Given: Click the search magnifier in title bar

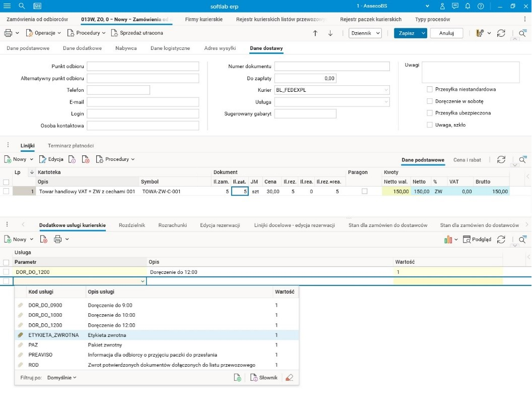Looking at the screenshot, I should [22, 6].
